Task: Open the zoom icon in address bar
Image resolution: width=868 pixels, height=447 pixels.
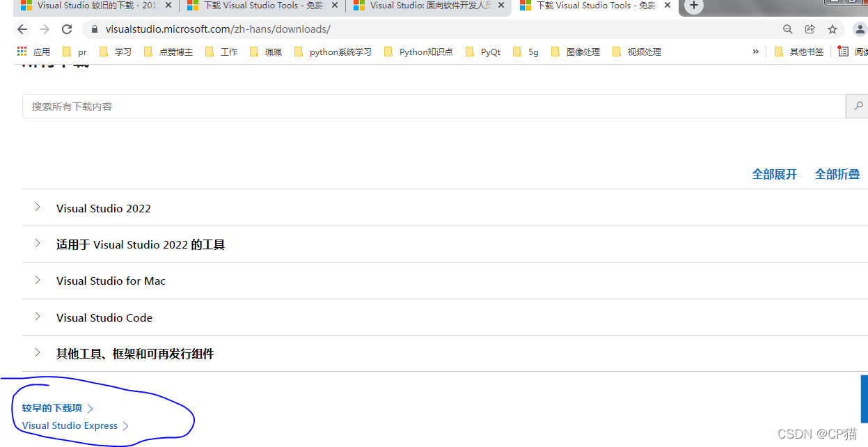Action: point(788,29)
